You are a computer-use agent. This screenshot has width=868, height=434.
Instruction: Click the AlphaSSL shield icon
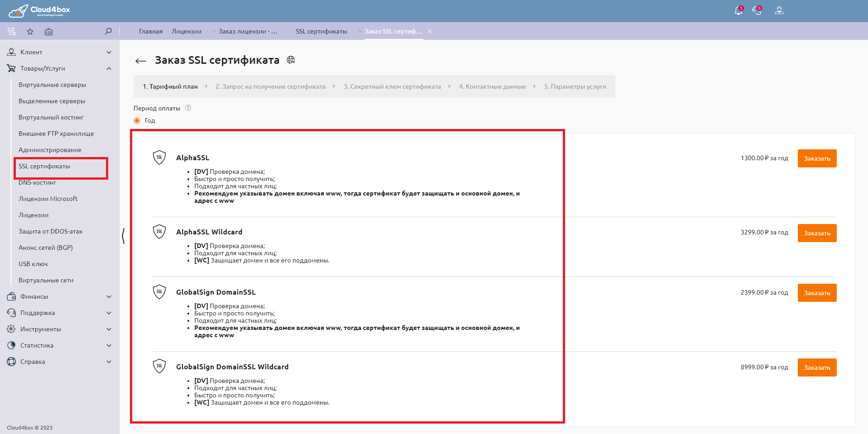point(159,157)
